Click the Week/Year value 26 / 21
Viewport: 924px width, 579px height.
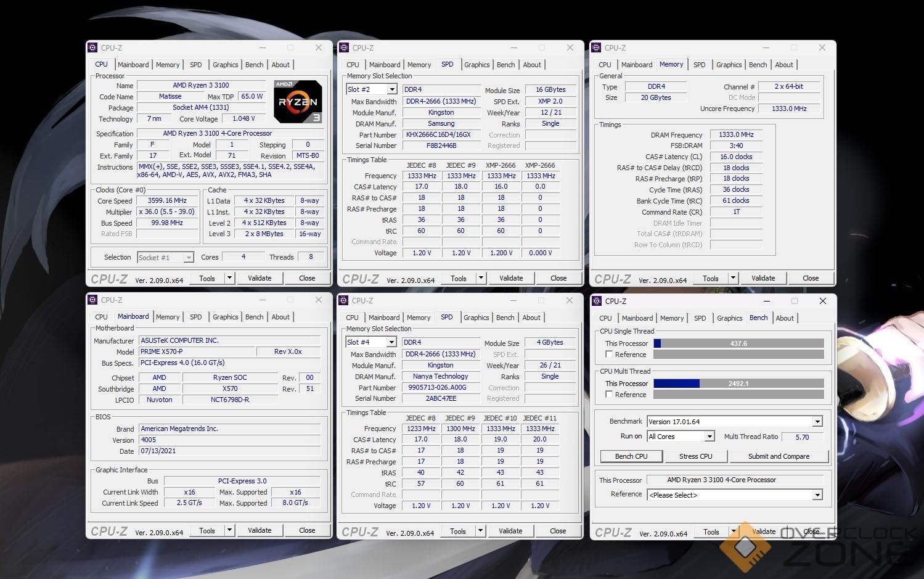pos(550,365)
